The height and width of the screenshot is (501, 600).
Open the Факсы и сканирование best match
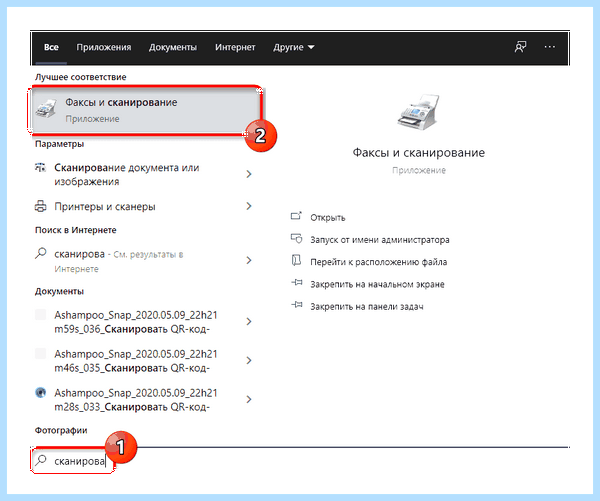click(145, 110)
